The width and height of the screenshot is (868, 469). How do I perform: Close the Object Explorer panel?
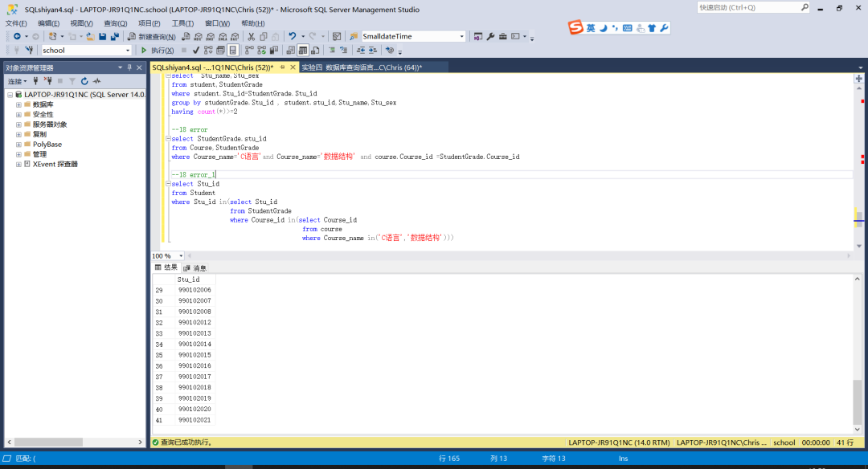pos(140,67)
